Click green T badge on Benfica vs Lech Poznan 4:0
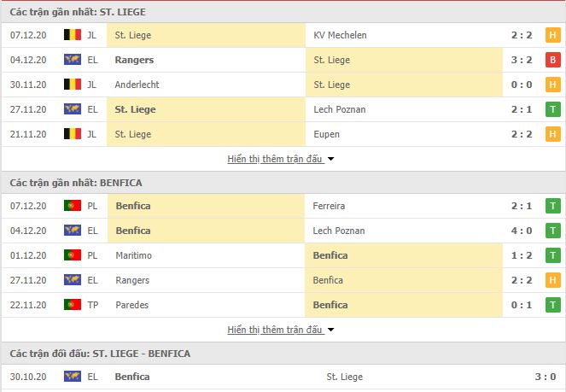This screenshot has height=392, width=566. pos(552,231)
